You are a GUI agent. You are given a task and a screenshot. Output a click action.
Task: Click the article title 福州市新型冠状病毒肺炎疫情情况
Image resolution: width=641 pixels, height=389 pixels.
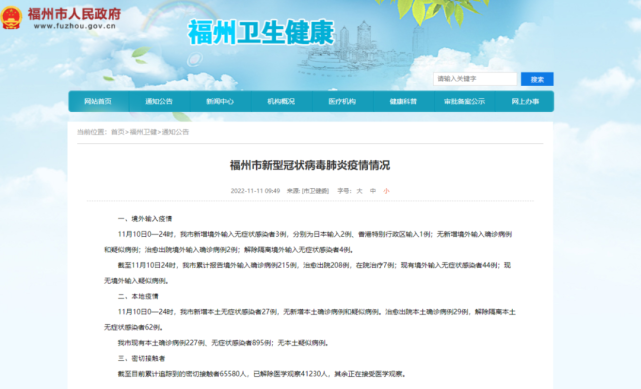click(x=310, y=165)
